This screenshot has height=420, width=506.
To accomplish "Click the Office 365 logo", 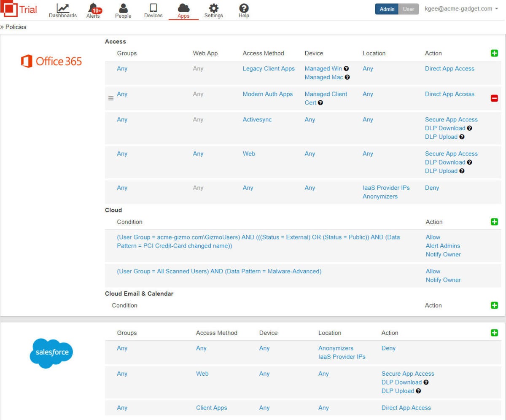I will point(51,62).
